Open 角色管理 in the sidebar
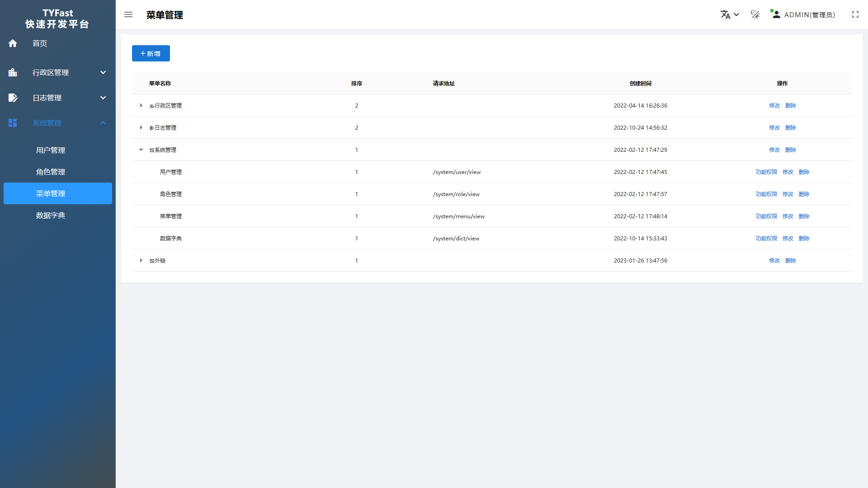 51,172
